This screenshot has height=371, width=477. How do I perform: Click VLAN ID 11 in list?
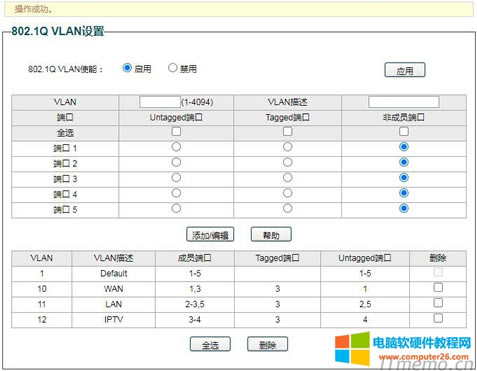point(42,304)
